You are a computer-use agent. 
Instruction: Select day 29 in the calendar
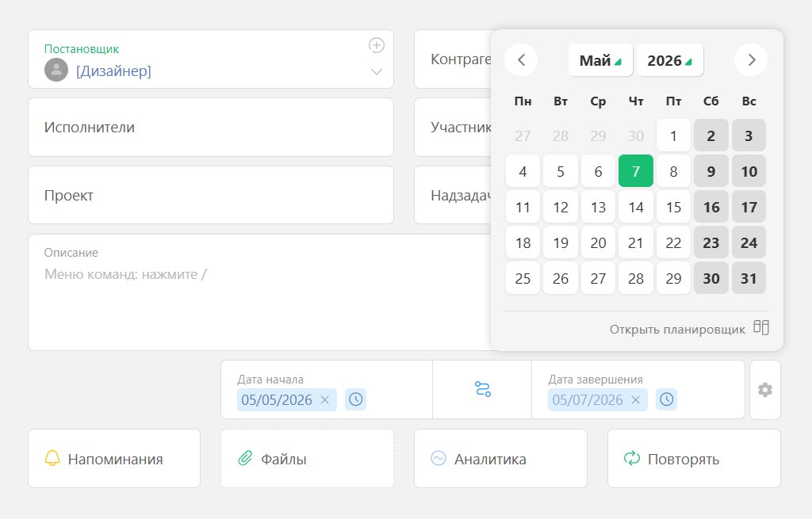click(x=673, y=278)
